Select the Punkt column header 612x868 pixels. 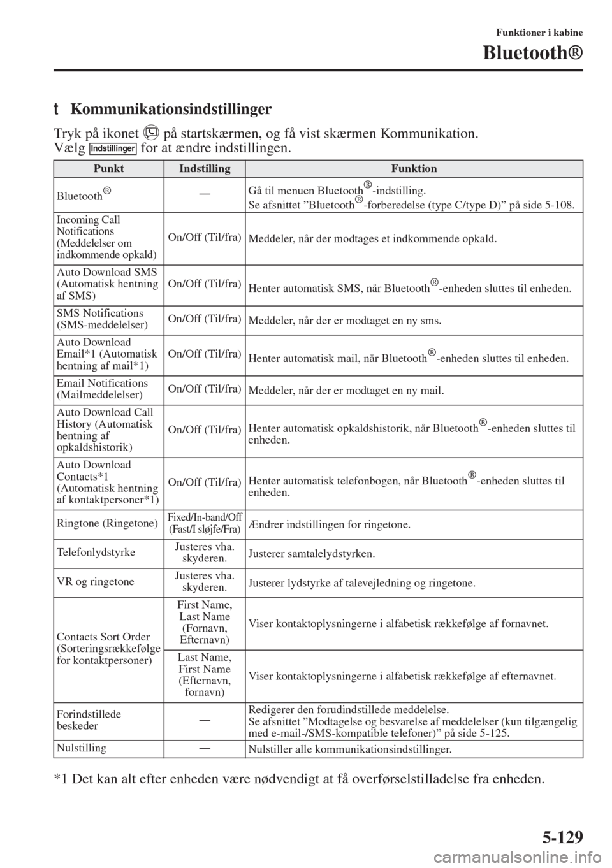(x=108, y=168)
